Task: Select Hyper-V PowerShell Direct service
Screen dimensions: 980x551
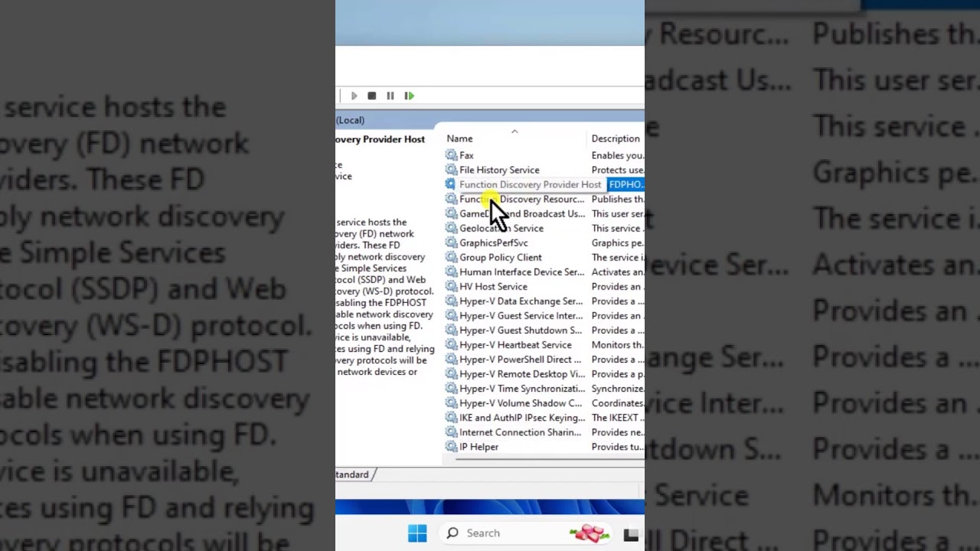Action: (x=520, y=359)
